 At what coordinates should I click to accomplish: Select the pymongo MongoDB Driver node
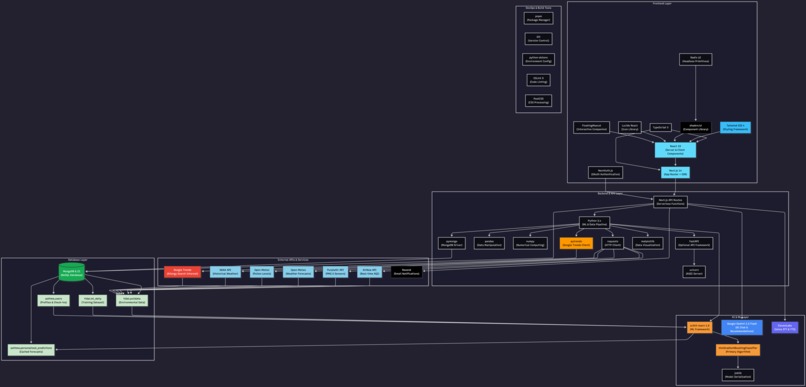[x=452, y=244]
